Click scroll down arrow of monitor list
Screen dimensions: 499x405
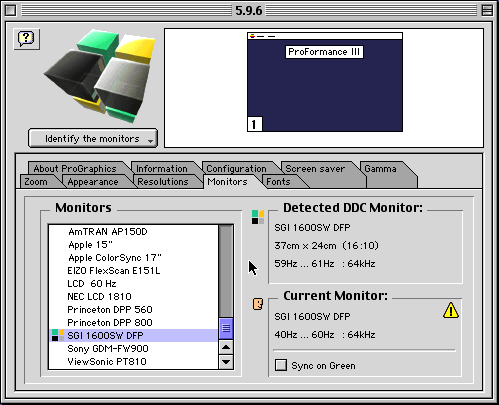pos(226,362)
